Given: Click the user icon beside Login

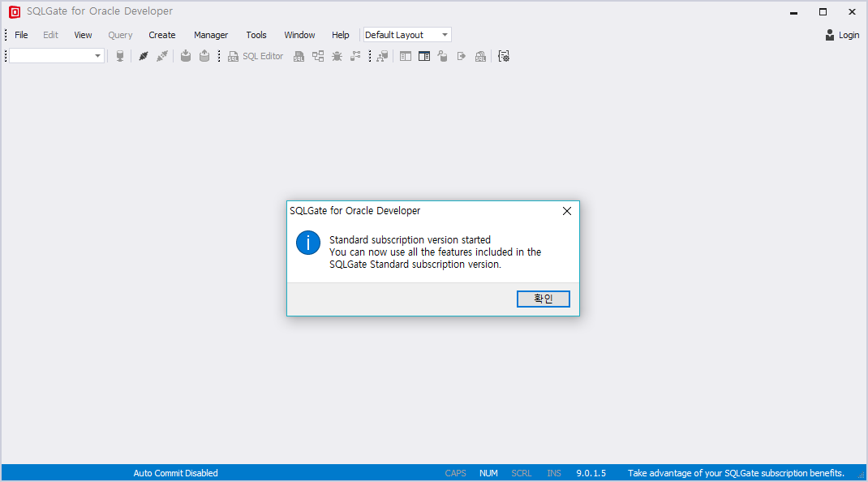Looking at the screenshot, I should (x=830, y=35).
